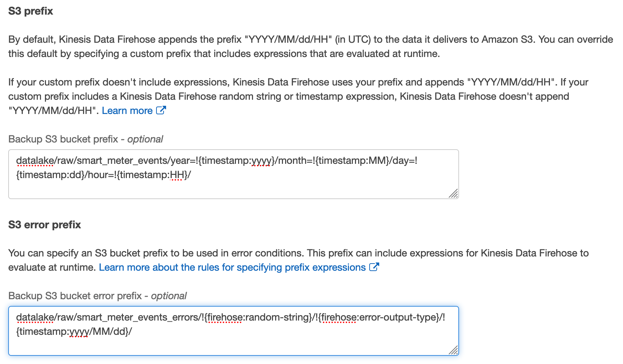Image resolution: width=623 pixels, height=364 pixels.
Task: Click the "S3 error prefix" section heading
Action: click(x=45, y=225)
